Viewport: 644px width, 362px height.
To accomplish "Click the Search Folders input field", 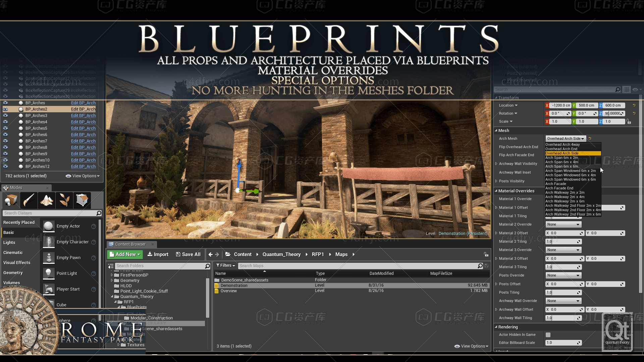I will 160,266.
